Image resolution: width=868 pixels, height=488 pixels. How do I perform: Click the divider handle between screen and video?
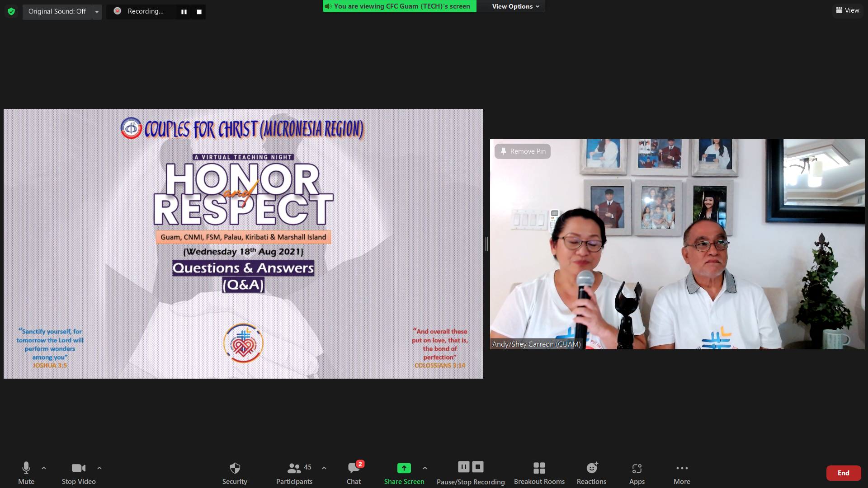[x=486, y=244]
